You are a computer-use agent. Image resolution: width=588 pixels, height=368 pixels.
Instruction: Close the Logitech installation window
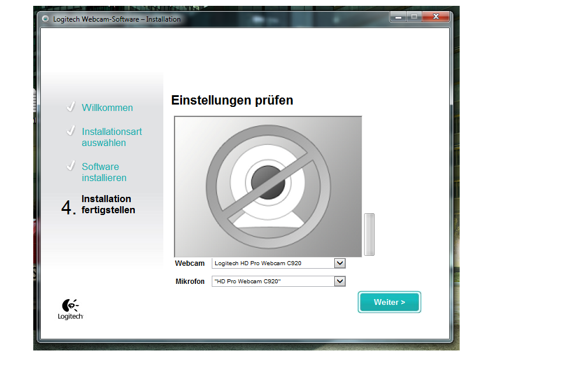click(x=436, y=16)
